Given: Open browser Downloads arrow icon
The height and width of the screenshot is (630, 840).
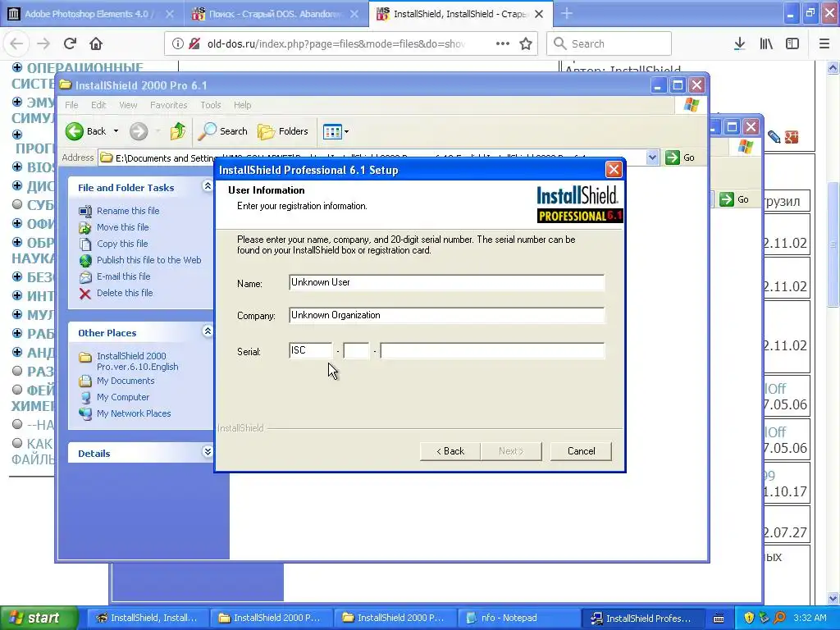Looking at the screenshot, I should [739, 44].
